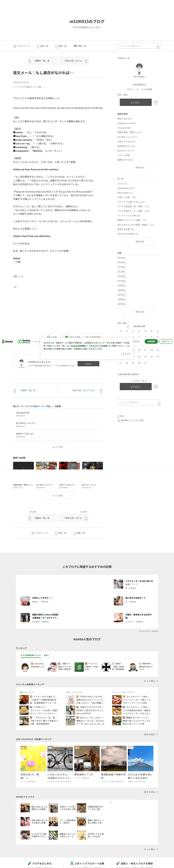Screen dimensions: 174x868
Task: Open FUJIFILM photo 野尻湖畔にて'24
Action: pyautogui.click(x=87, y=758)
